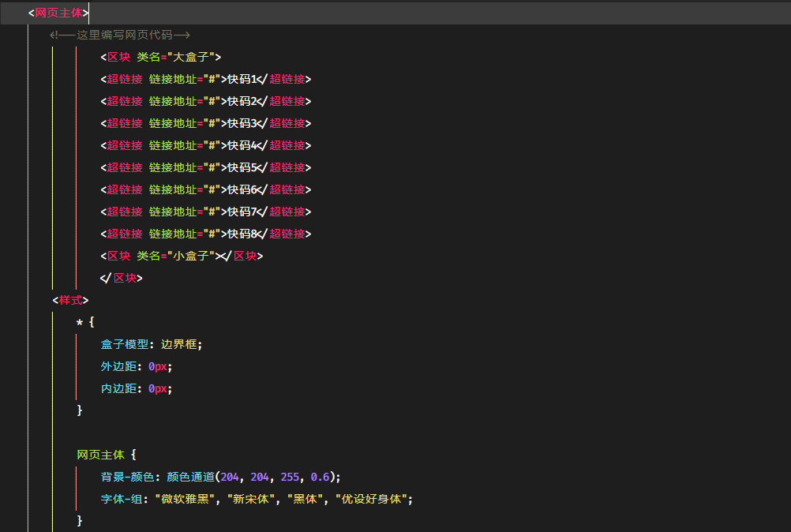Click the font string "优设好身体"
Viewport: 791px width, 532px height.
pyautogui.click(x=371, y=499)
